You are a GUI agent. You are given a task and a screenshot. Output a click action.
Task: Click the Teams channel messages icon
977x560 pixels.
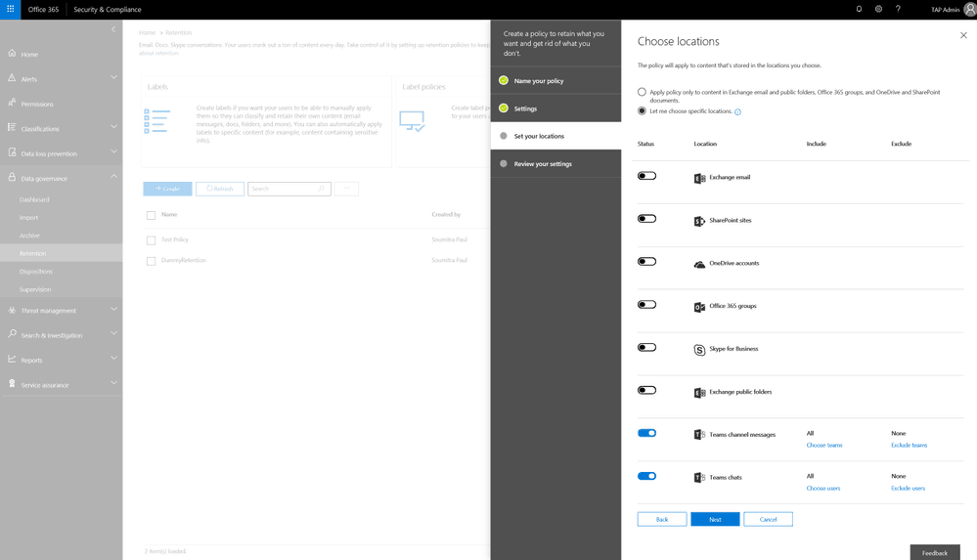(x=699, y=435)
